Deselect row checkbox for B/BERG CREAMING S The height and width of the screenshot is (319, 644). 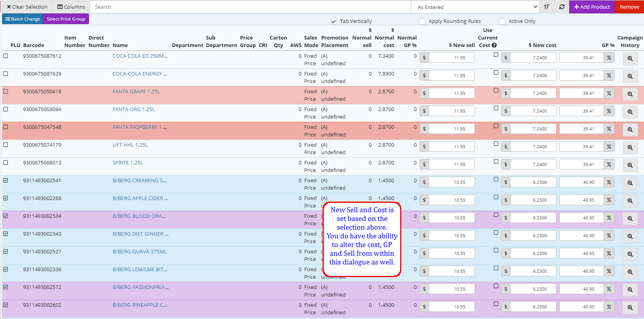pos(6,180)
